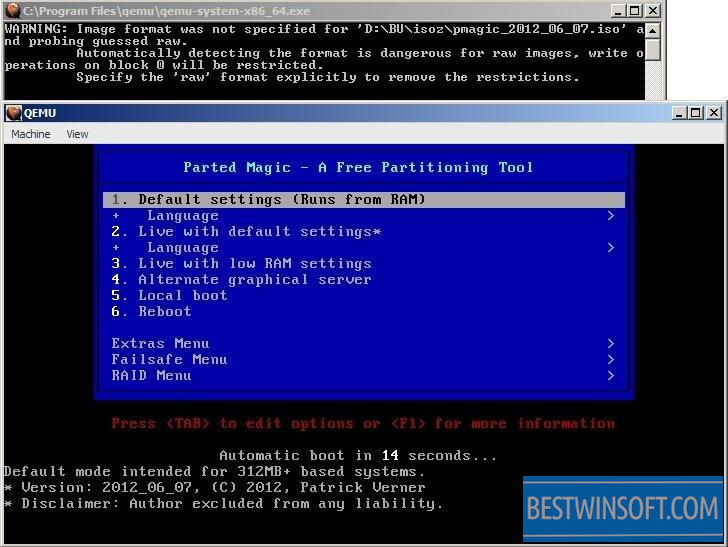
Task: Click console scrollbar up arrow
Action: point(653,31)
